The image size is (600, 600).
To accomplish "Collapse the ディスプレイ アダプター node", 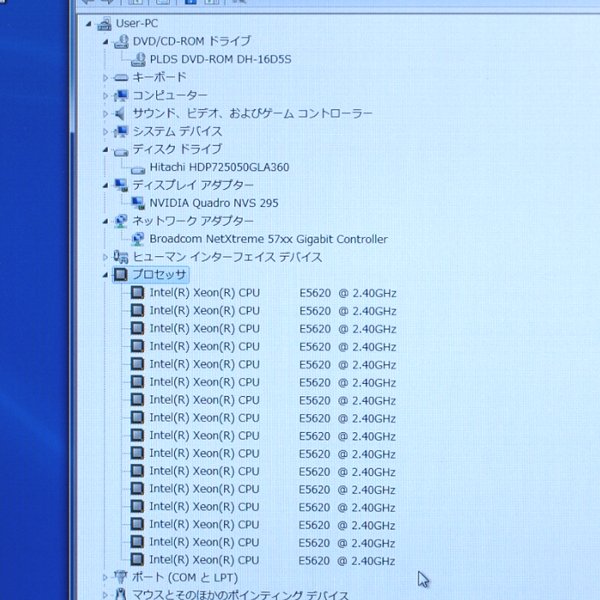I will [106, 186].
